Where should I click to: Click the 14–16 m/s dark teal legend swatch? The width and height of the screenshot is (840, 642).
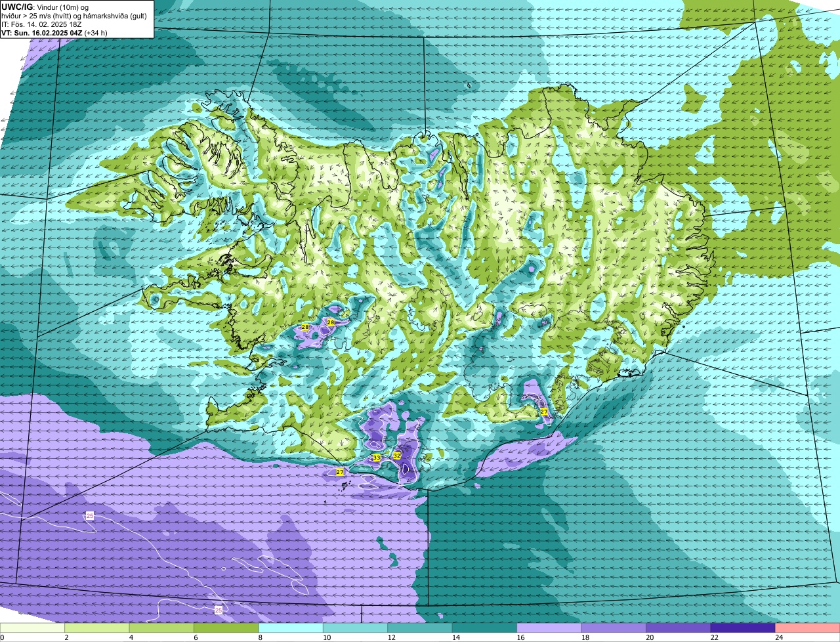coord(485,628)
